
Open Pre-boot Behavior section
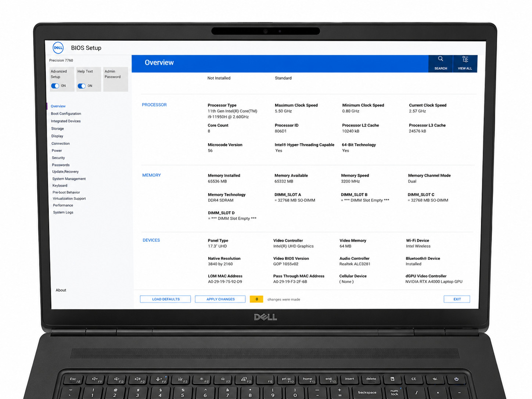point(66,192)
